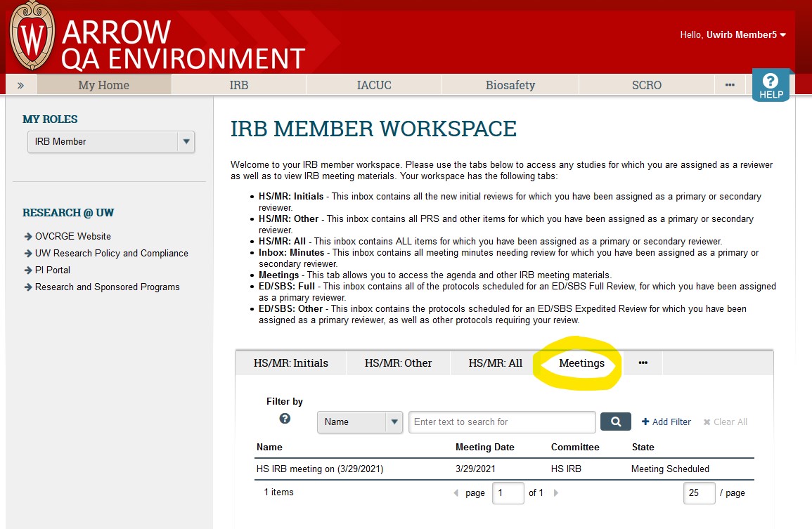
Task: Click Add Filter to add a filter
Action: click(666, 422)
